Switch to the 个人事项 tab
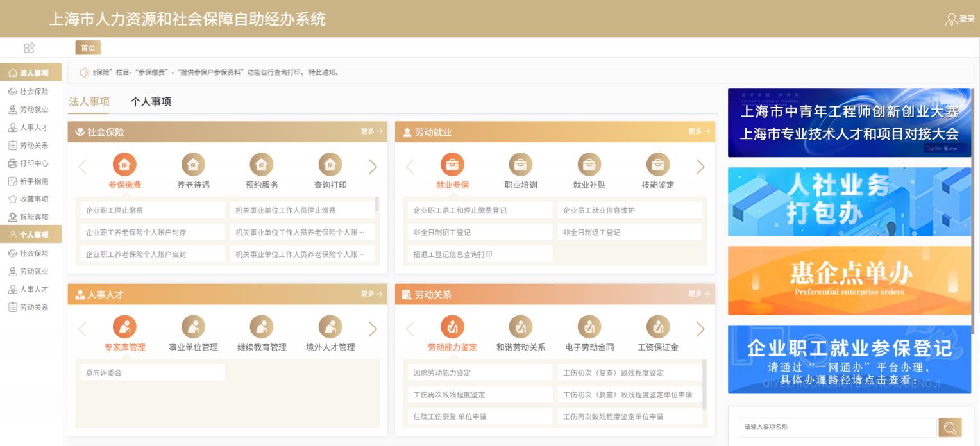Screen dimensions: 980x446 point(151,102)
